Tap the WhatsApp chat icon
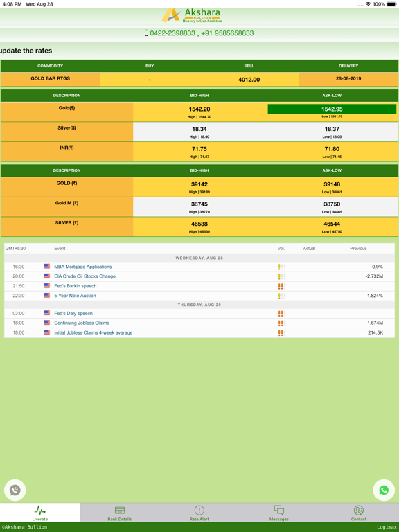 (384, 490)
